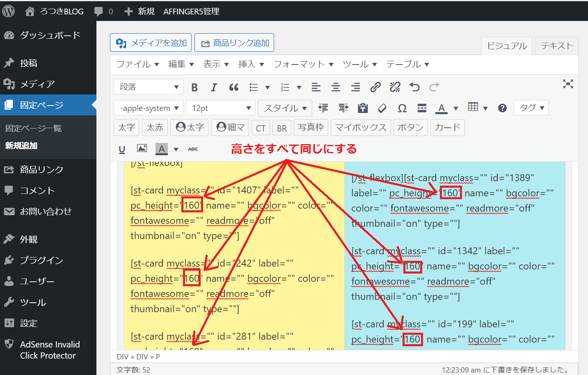Open 設定 sidebar menu

click(48, 323)
